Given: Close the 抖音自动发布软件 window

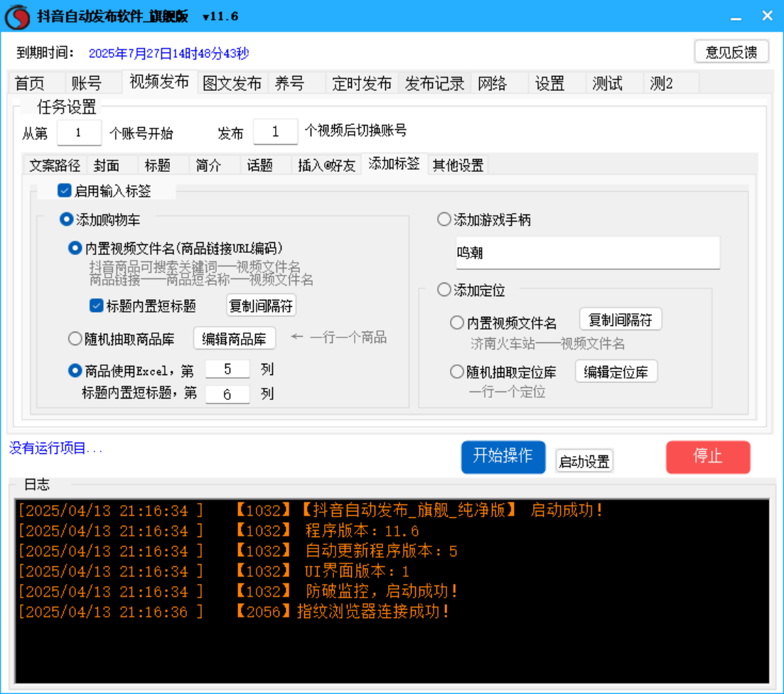Looking at the screenshot, I should [x=767, y=16].
